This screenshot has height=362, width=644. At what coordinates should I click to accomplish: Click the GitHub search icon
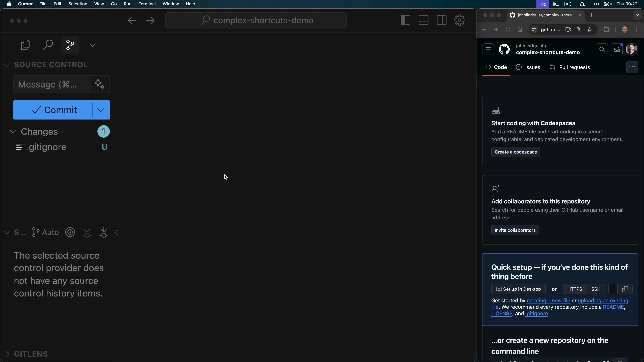602,49
